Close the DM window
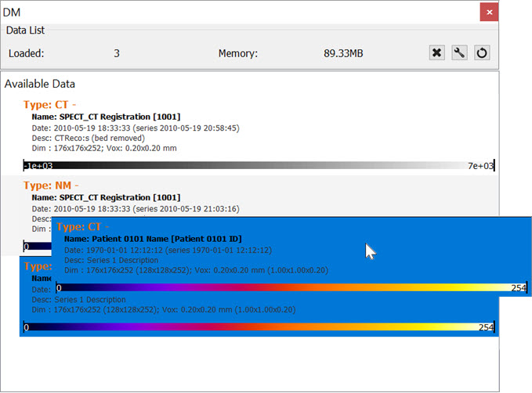This screenshot has height=393, width=532. point(489,13)
